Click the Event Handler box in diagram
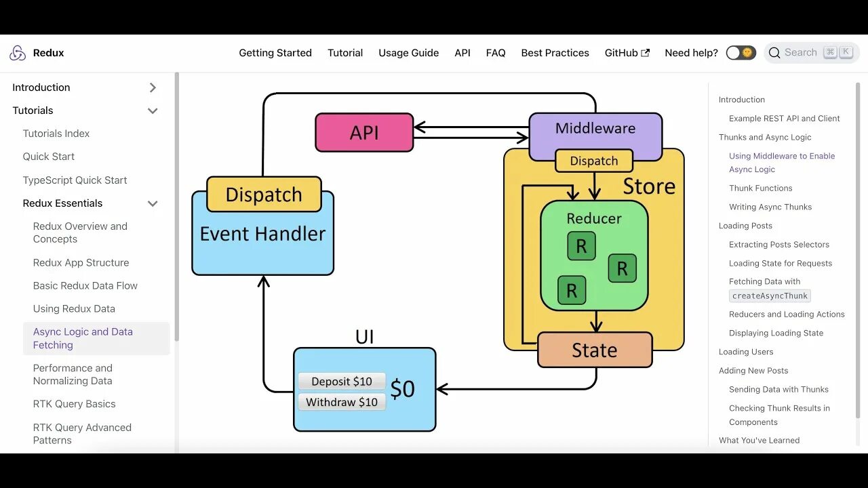This screenshot has height=488, width=868. point(263,234)
